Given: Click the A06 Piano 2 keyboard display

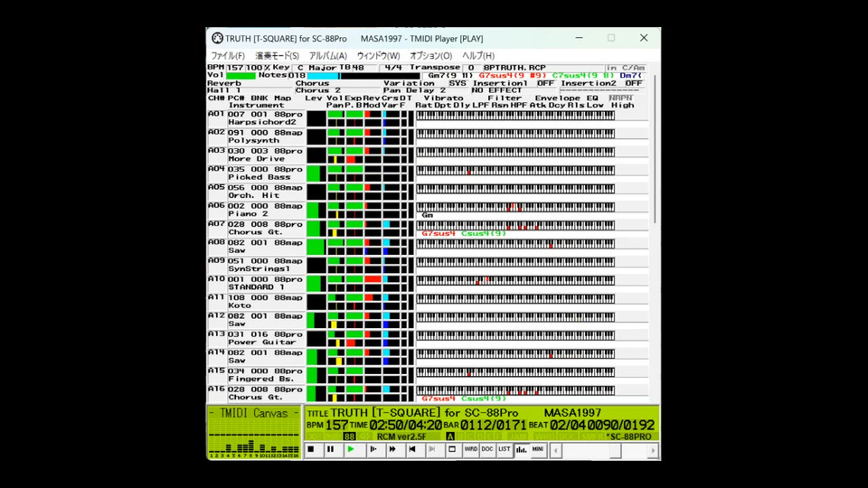Looking at the screenshot, I should point(515,207).
